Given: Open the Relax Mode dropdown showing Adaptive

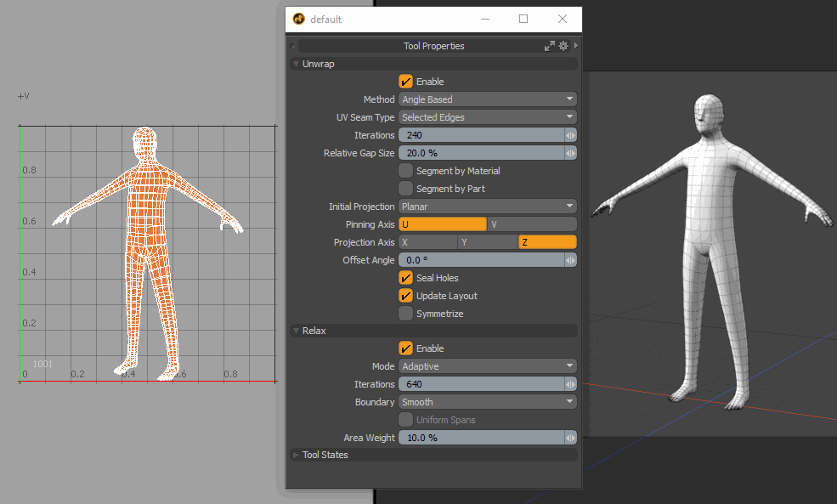Looking at the screenshot, I should pyautogui.click(x=487, y=365).
